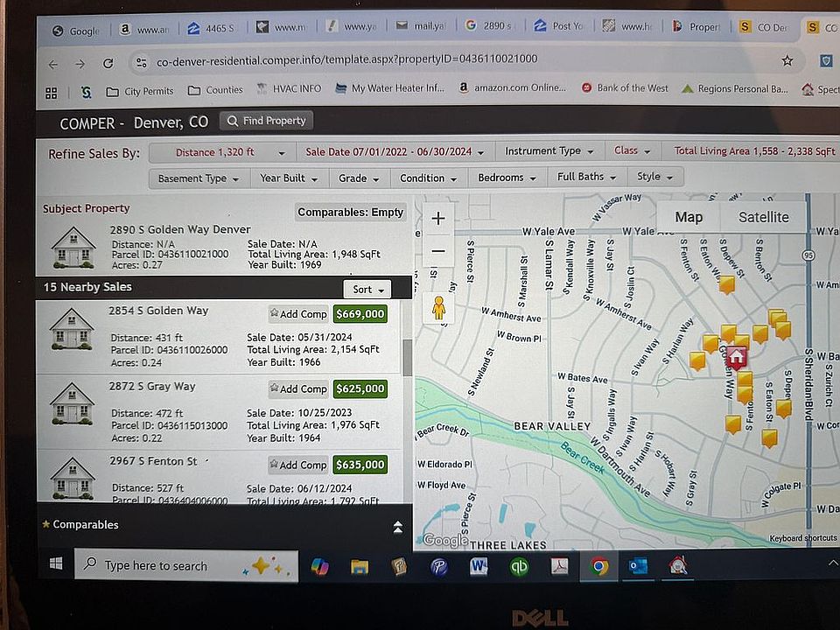
Task: Open the Sort dropdown
Action: (x=366, y=289)
